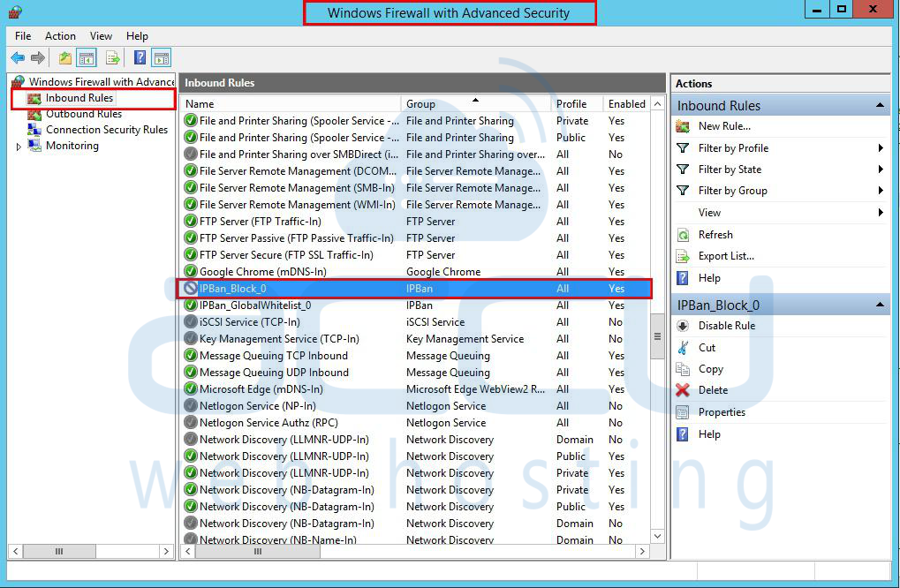900x588 pixels.
Task: Sort rules by the Enabled column header
Action: (x=627, y=104)
